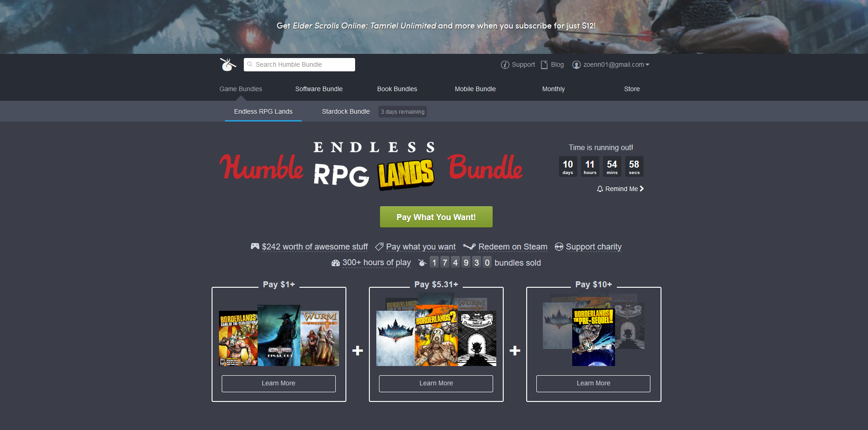Image resolution: width=868 pixels, height=430 pixels.
Task: Click the Pay $1+ tier heading
Action: point(279,285)
